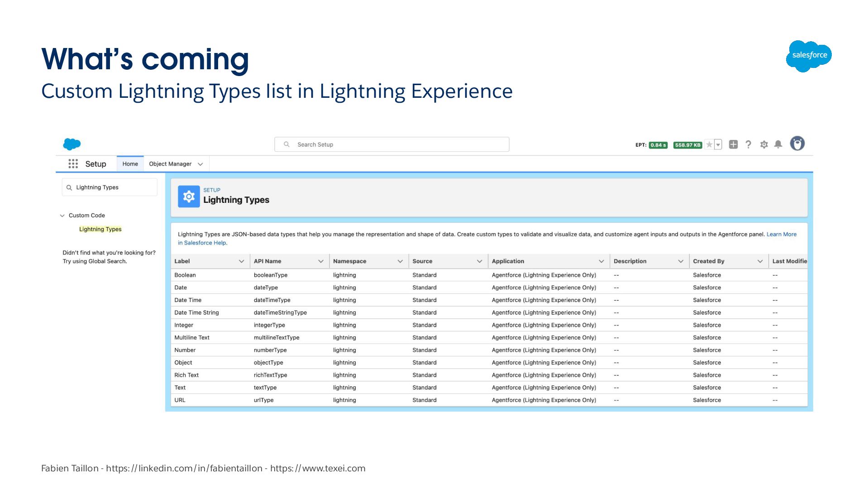
Task: Click the Boolean label cell
Action: click(x=185, y=275)
